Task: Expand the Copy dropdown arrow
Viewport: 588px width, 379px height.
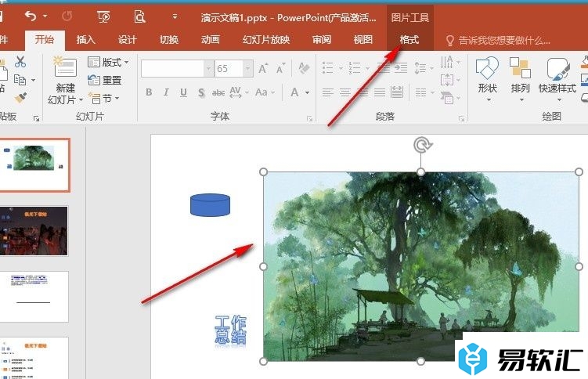Action: click(34, 80)
